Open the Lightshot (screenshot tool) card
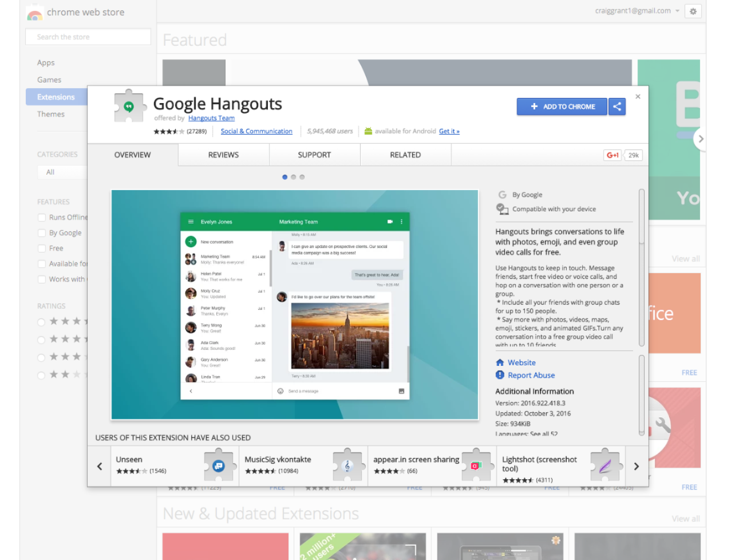This screenshot has width=735, height=560. coord(561,466)
